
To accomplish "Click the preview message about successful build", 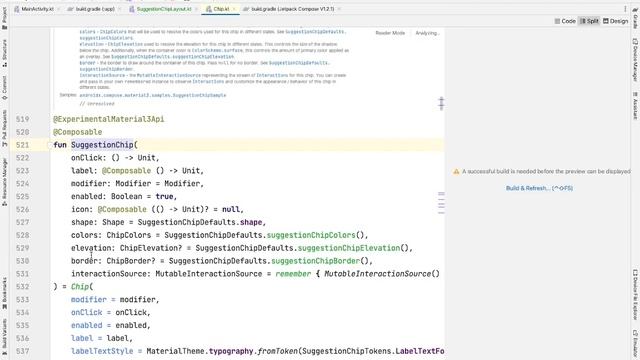I will pyautogui.click(x=546, y=172).
